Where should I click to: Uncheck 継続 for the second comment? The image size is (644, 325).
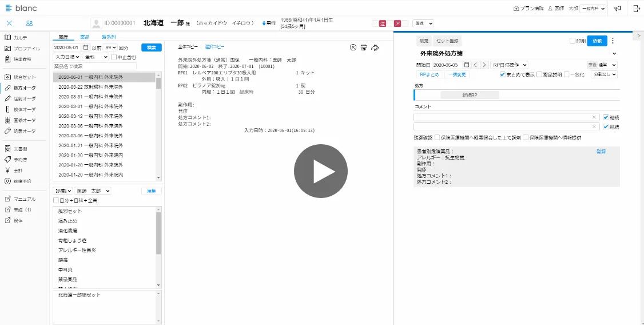click(606, 127)
